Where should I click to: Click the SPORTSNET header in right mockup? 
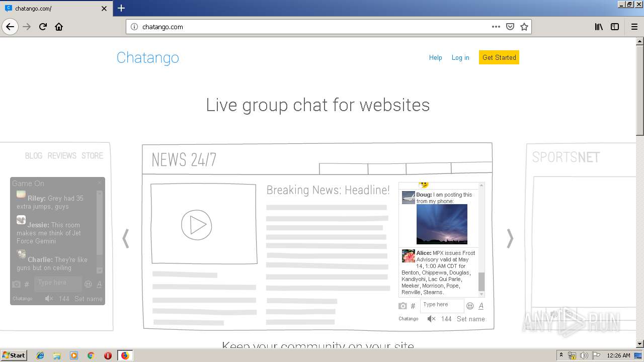pos(566,158)
